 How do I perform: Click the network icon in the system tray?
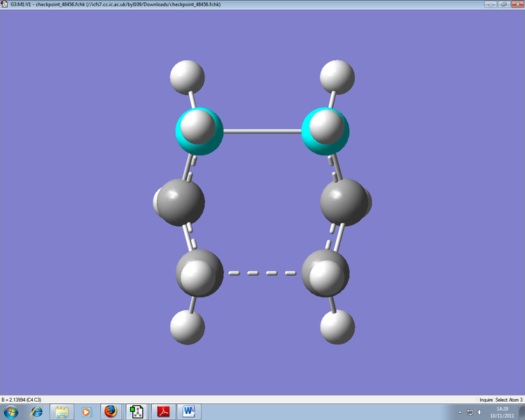[x=470, y=412]
